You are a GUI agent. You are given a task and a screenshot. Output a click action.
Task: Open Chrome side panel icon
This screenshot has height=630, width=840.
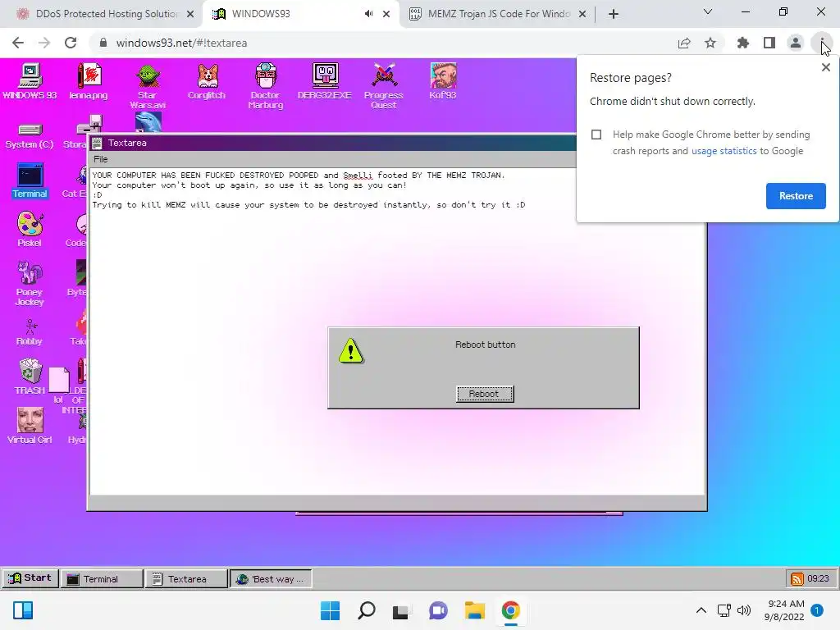point(769,43)
